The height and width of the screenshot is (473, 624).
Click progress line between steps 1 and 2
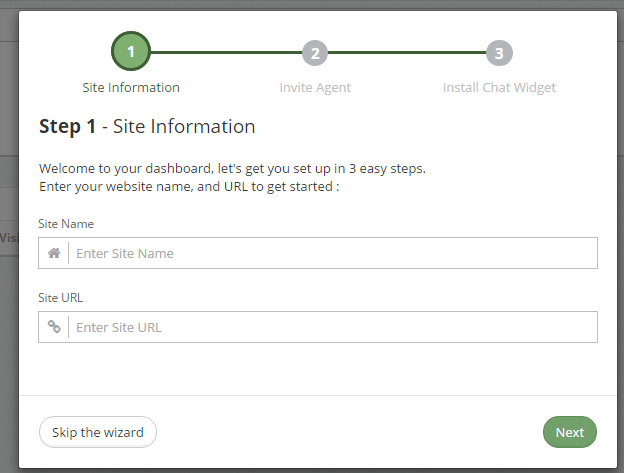(224, 53)
